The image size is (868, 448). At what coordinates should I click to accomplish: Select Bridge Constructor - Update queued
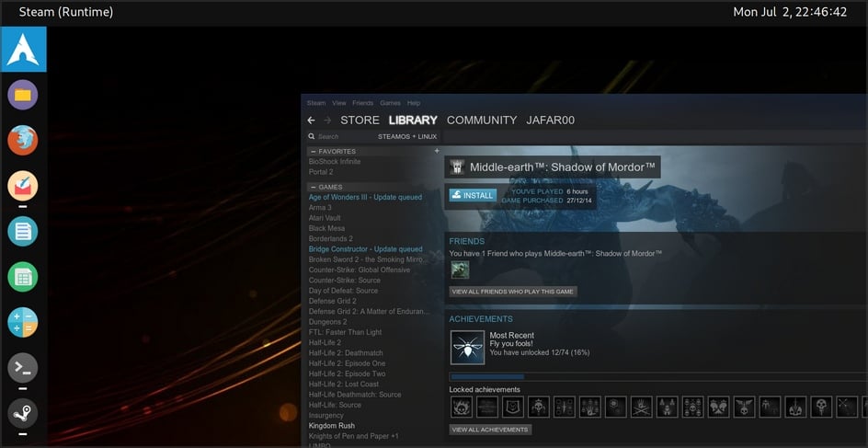[365, 249]
